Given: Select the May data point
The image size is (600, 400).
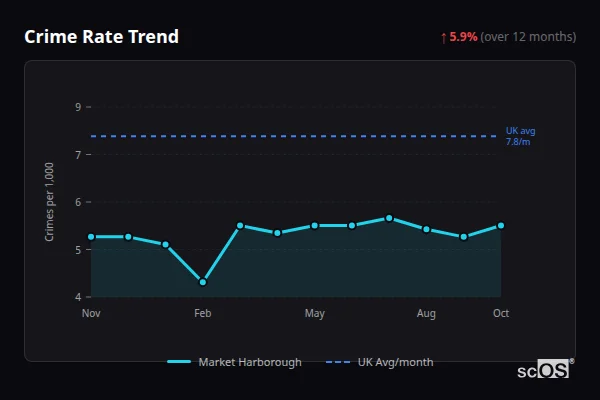Looking at the screenshot, I should 315,226.
